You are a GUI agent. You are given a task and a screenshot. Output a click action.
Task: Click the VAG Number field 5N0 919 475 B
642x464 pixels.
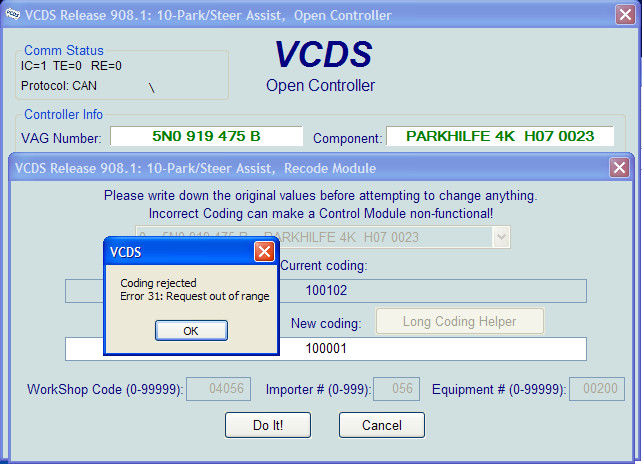pos(206,136)
